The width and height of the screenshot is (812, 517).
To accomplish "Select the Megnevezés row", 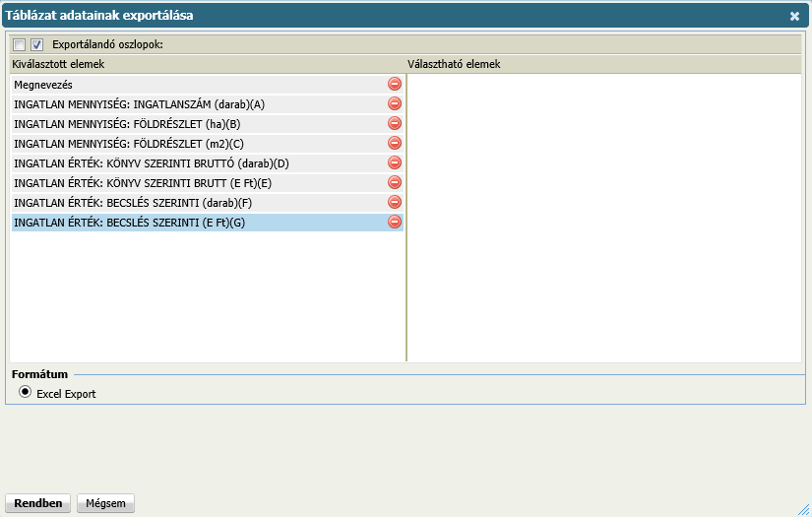I will coord(207,85).
